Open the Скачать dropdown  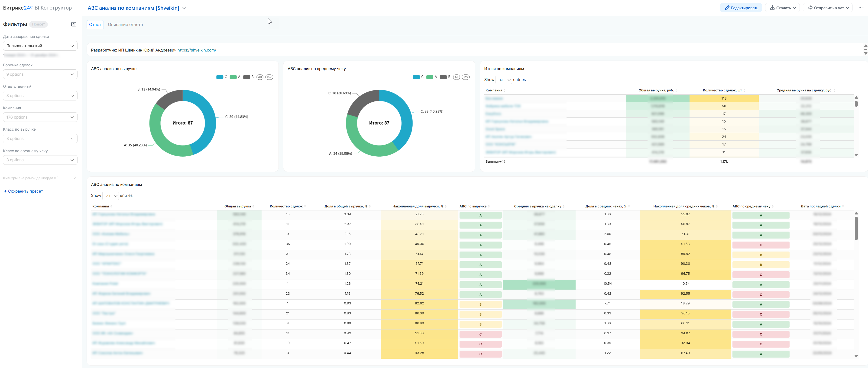pos(783,8)
